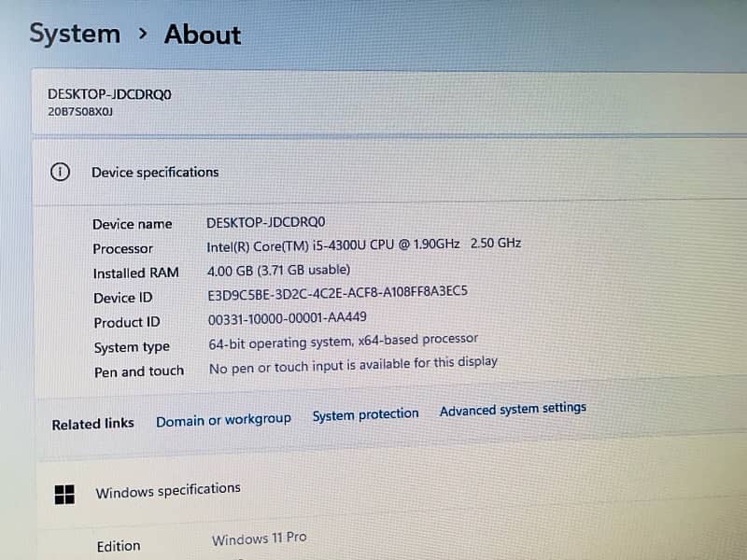The width and height of the screenshot is (747, 560).
Task: Select the model number 20B7S08X0J
Action: [80, 112]
